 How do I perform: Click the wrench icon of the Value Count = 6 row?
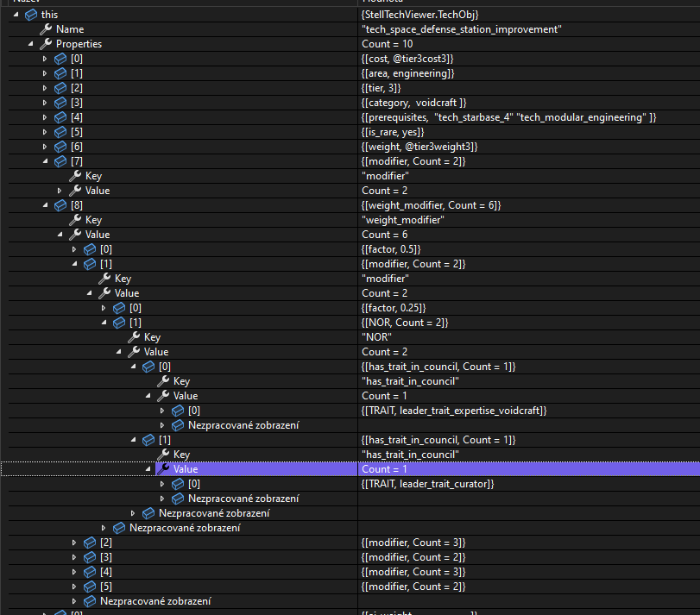coord(75,235)
